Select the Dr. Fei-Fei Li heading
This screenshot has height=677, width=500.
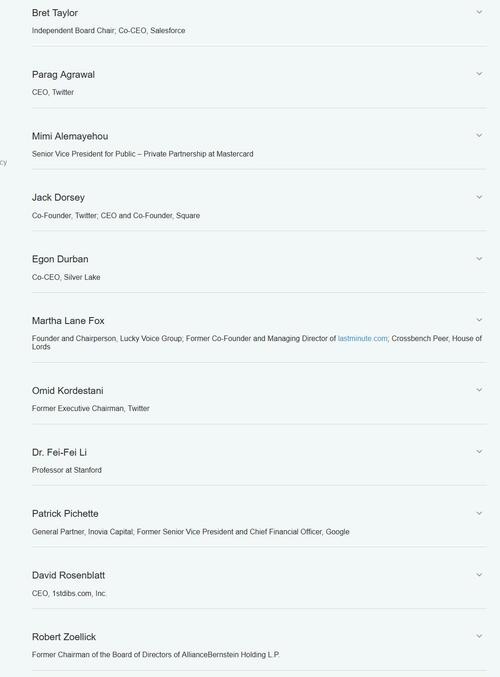coord(59,452)
